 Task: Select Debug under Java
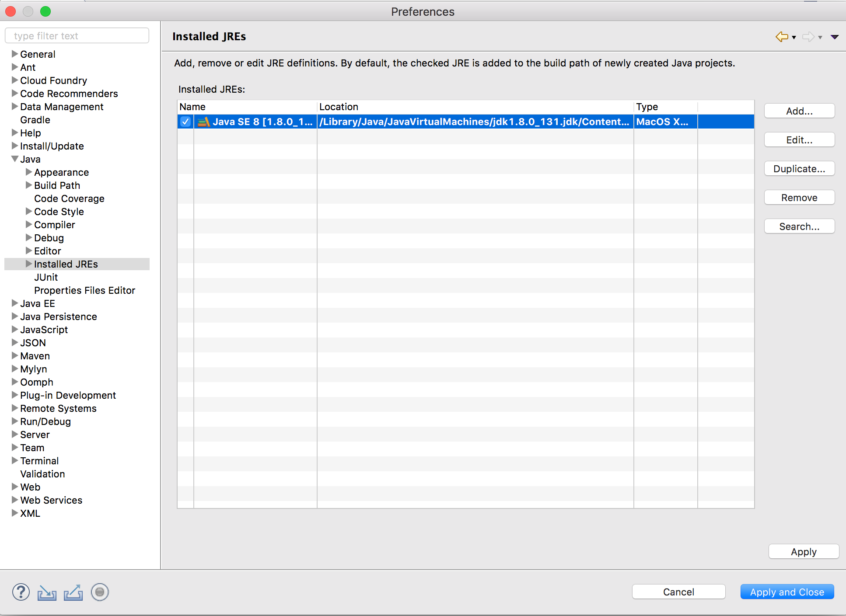(x=49, y=238)
